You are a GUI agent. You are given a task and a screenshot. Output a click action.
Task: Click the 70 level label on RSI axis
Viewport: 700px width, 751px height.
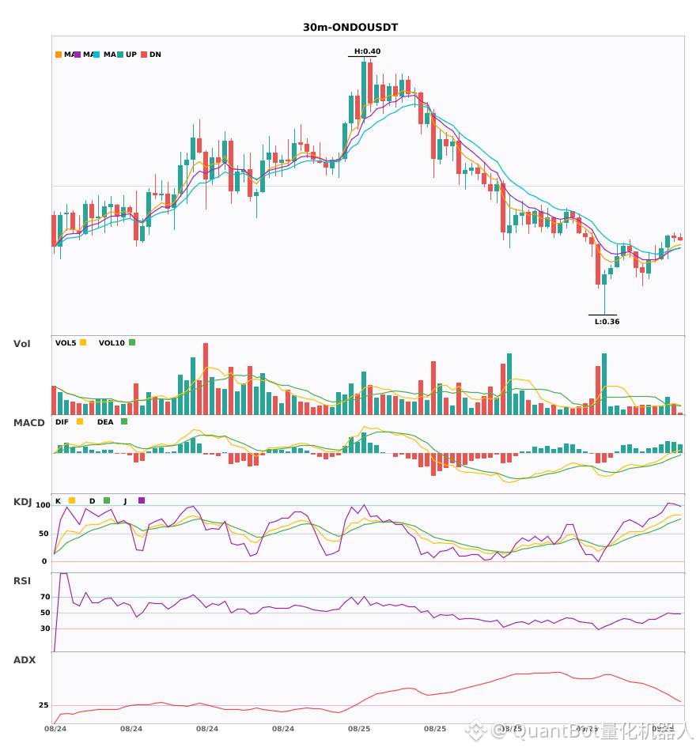click(x=45, y=597)
